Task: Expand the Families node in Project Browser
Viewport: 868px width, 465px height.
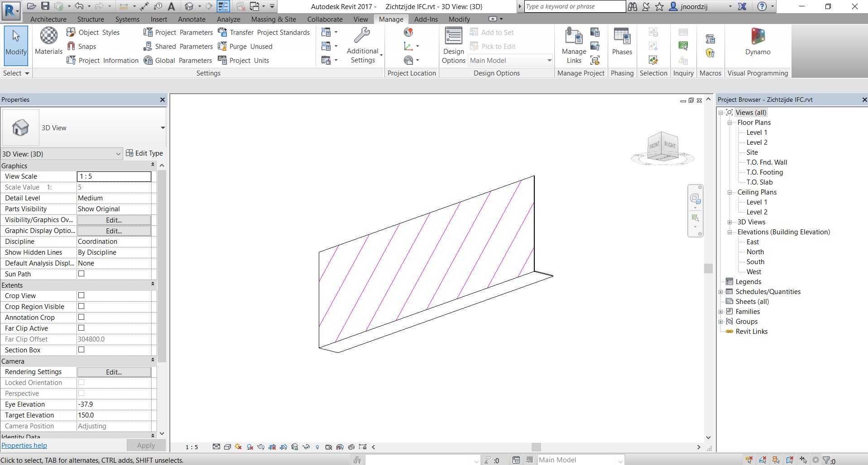Action: [721, 311]
